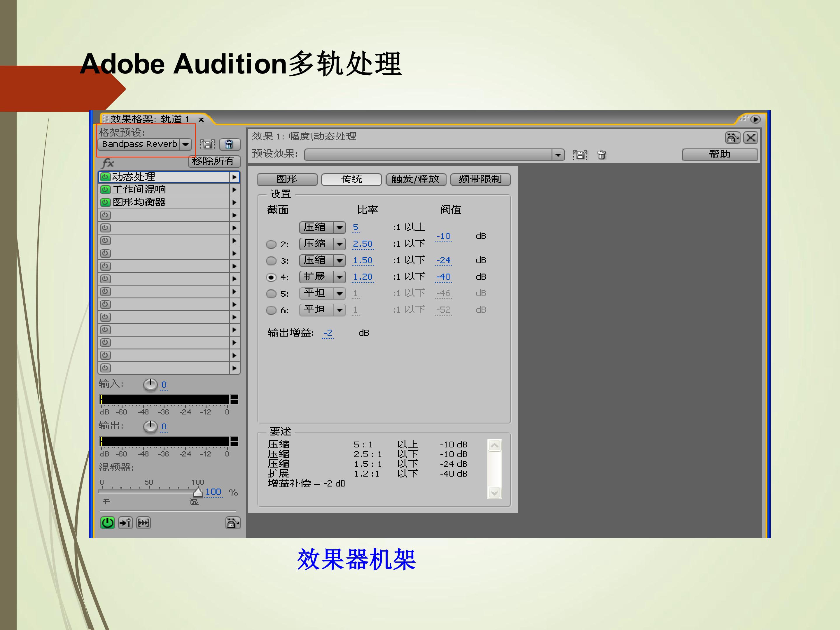This screenshot has width=840, height=630.
Task: Click the delete effect preset trash icon
Action: click(602, 155)
